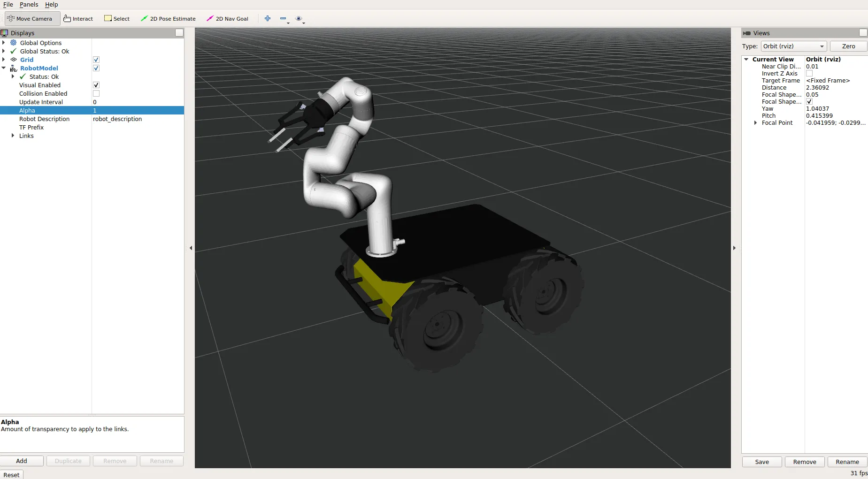Activate the 2D Nav Goal tool
The height and width of the screenshot is (479, 868).
coord(227,19)
